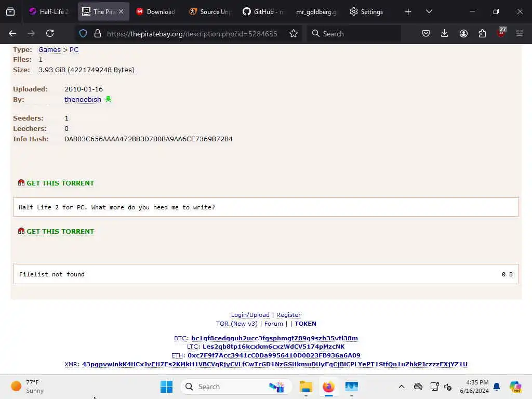Click the green skull VIP icon

[x=108, y=99]
